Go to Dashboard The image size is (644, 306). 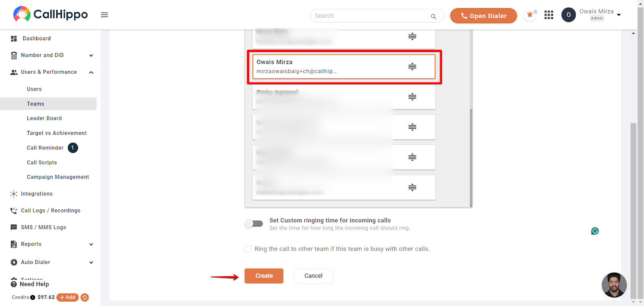click(x=37, y=39)
